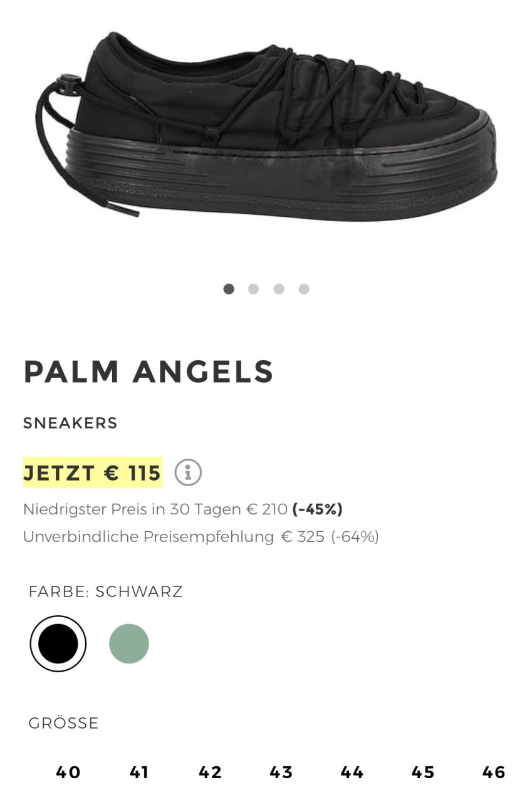Choose size 44

(352, 773)
